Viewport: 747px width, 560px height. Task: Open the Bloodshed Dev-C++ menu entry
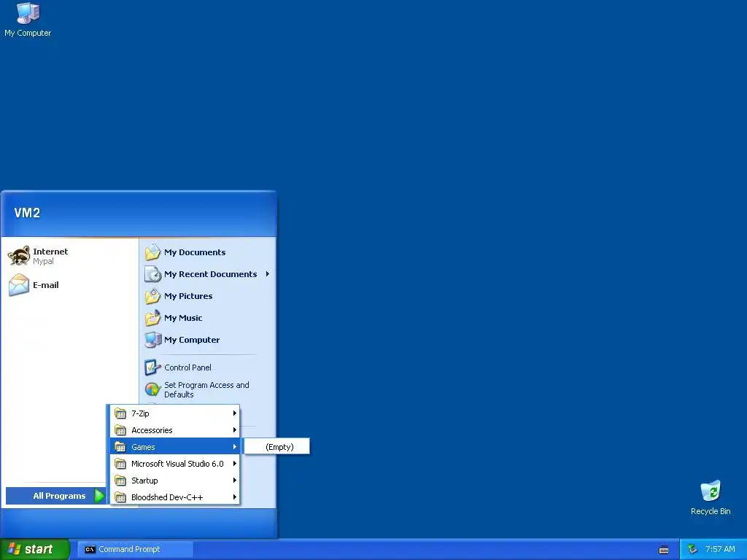(174, 497)
